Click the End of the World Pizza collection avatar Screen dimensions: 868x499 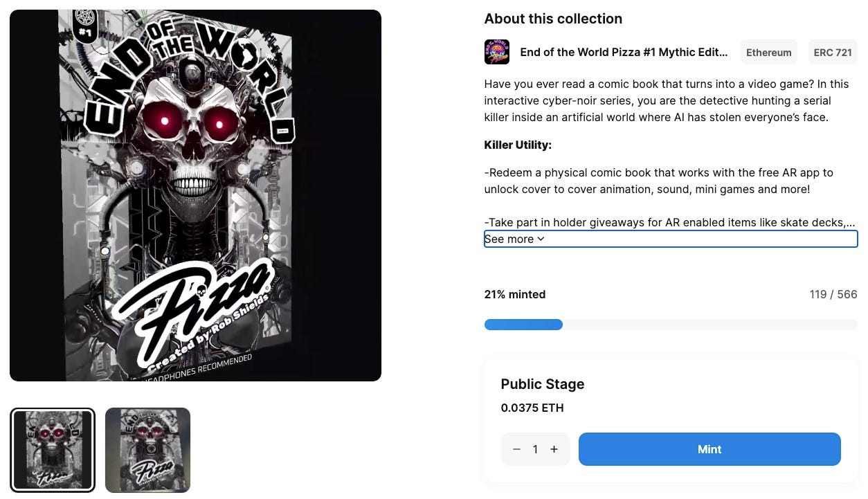click(496, 52)
